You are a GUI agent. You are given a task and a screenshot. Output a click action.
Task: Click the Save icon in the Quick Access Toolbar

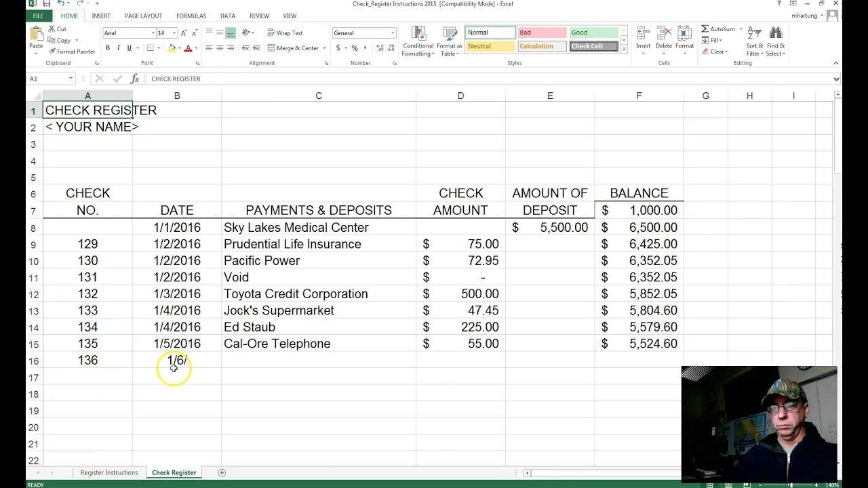coord(47,3)
